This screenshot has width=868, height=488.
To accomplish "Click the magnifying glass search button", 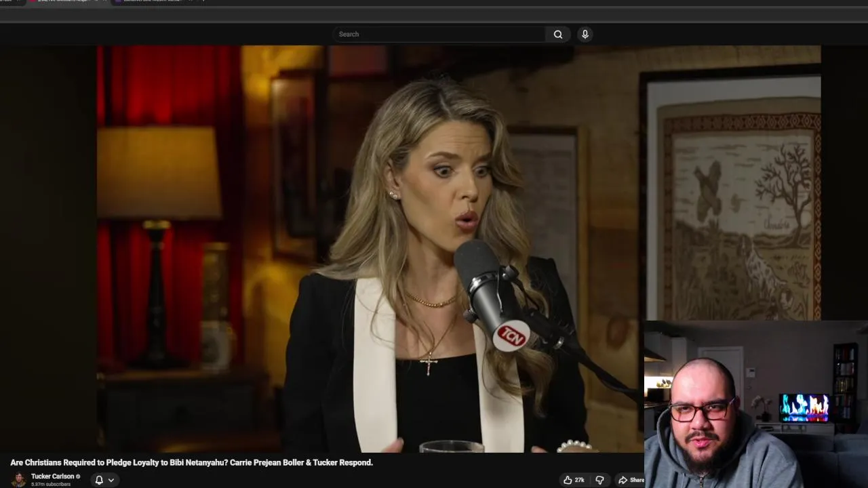I will pyautogui.click(x=558, y=34).
